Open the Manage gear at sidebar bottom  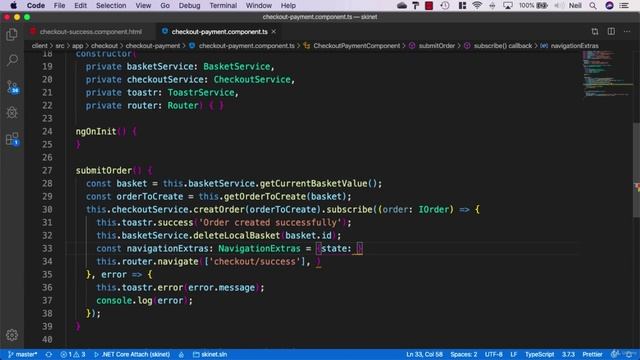click(12, 335)
